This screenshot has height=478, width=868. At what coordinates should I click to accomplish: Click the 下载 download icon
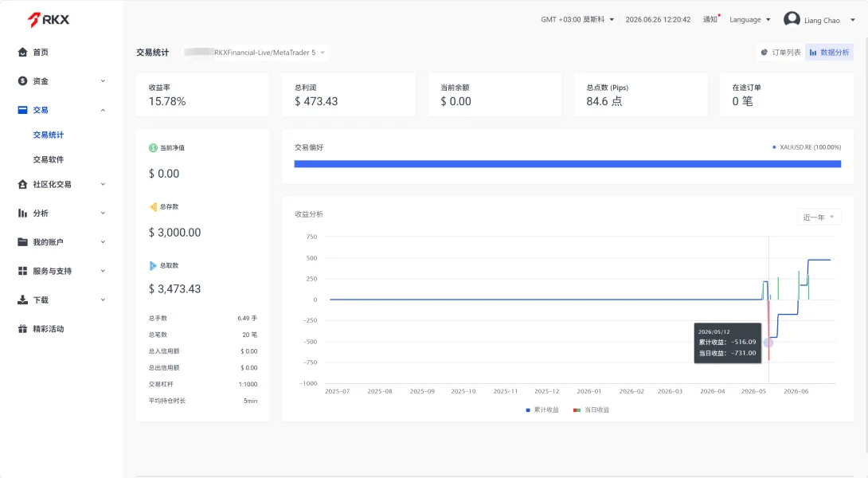(23, 300)
